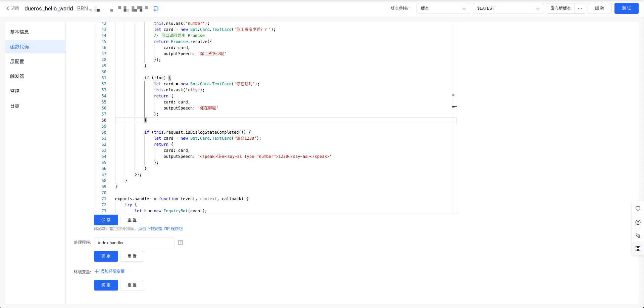This screenshot has width=644, height=308.
Task: Open the $LATEST version dropdown
Action: point(508,8)
